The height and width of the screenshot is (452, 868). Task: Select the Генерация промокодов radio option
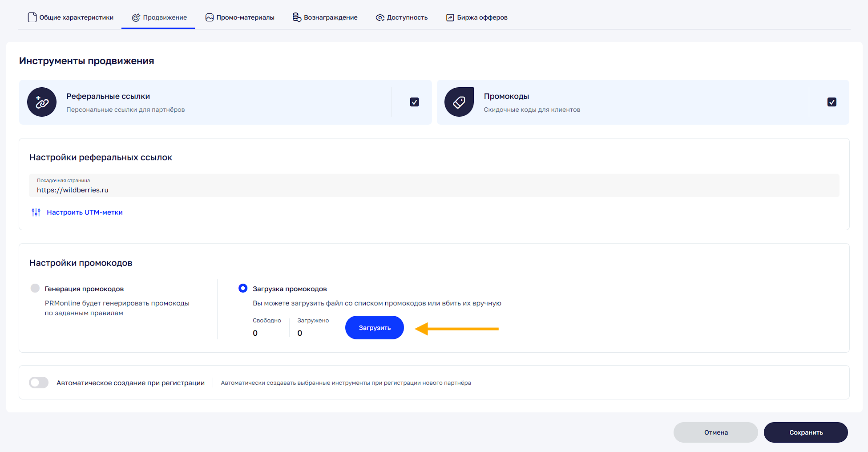pos(35,288)
